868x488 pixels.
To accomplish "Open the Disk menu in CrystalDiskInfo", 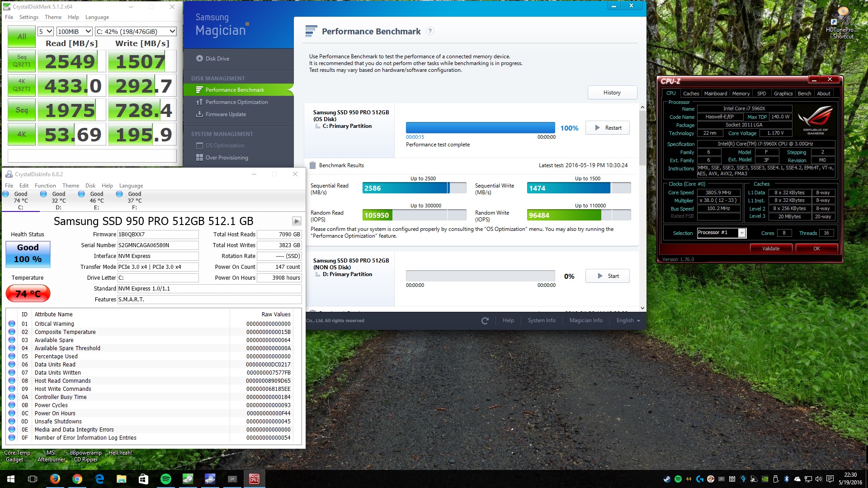I will click(90, 186).
